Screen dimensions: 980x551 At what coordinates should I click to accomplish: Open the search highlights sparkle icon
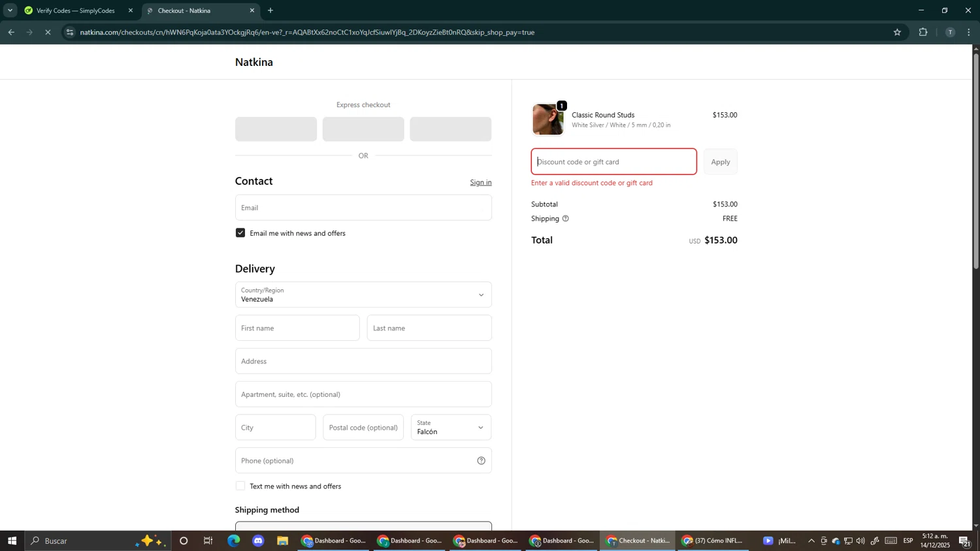[152, 541]
